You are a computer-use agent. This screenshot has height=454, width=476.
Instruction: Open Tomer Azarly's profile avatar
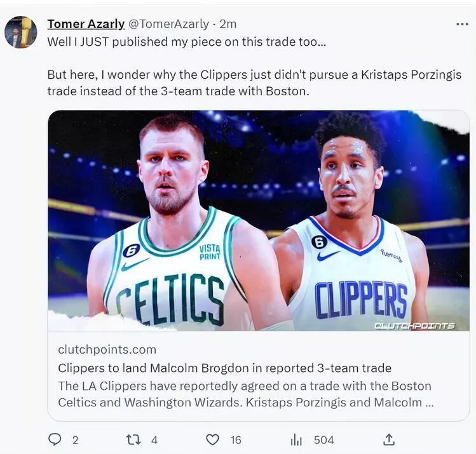pos(21,32)
